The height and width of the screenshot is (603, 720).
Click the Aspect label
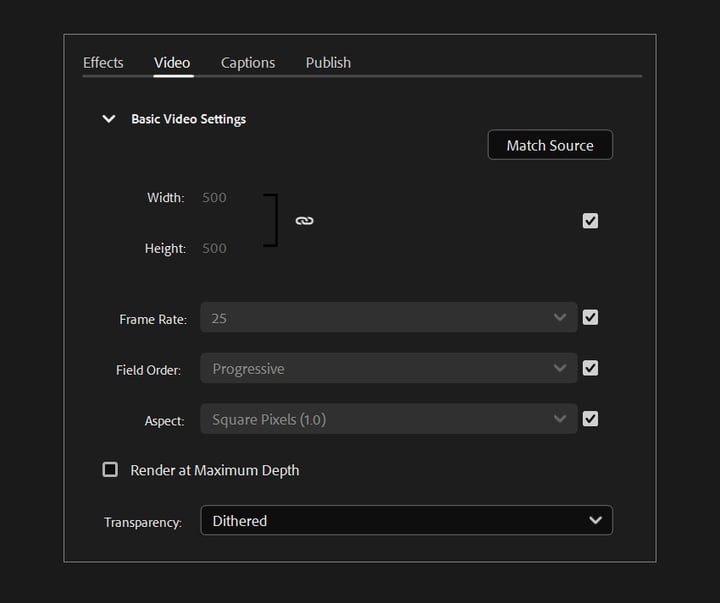(164, 421)
